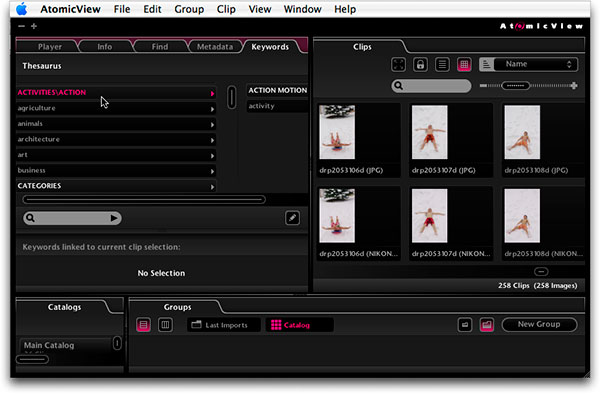Select the Catalogs tab
This screenshot has height=394, width=600.
click(x=64, y=307)
